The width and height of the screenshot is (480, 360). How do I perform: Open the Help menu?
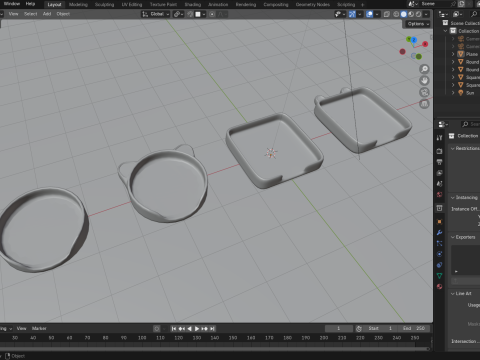[30, 4]
